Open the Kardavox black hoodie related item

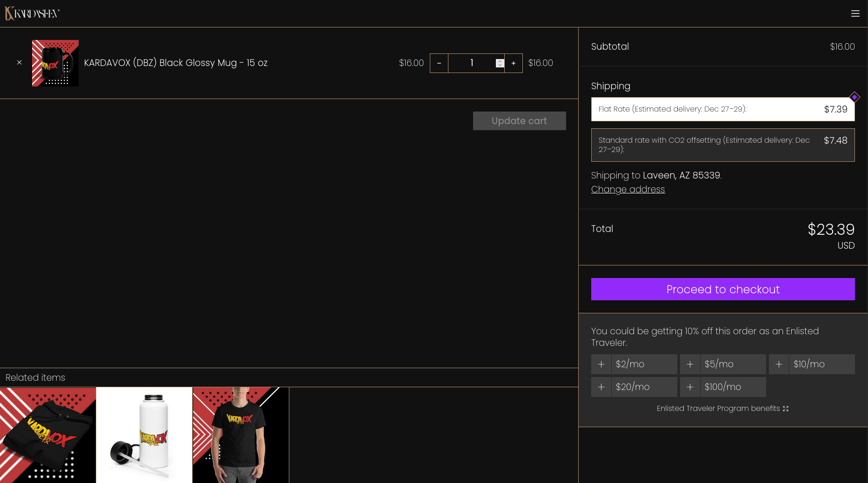click(48, 435)
